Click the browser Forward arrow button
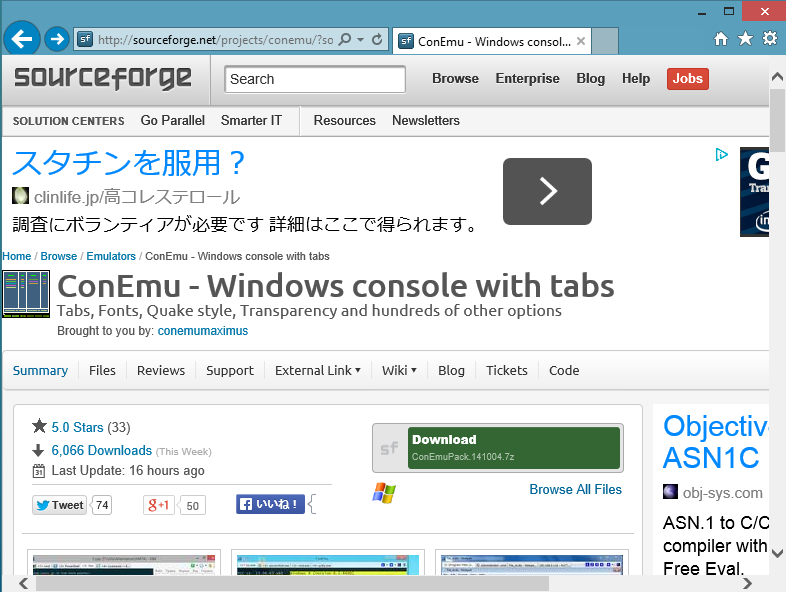This screenshot has width=786, height=592. (x=57, y=39)
